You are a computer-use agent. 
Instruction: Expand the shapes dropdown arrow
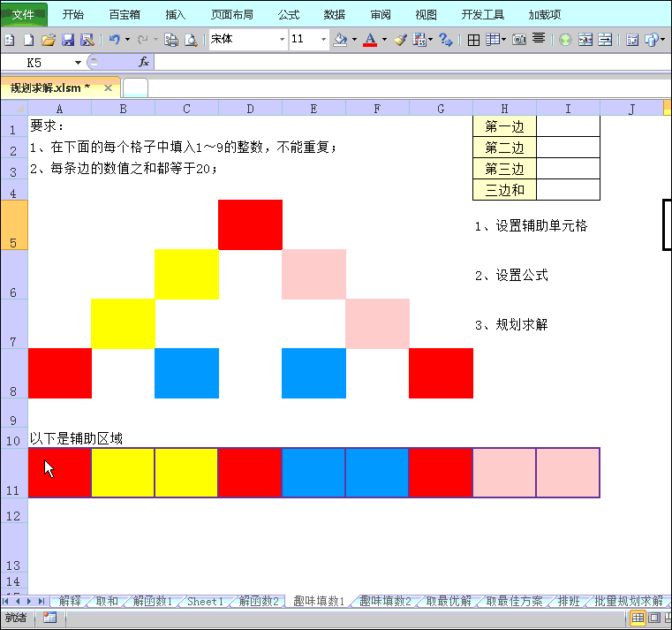(x=662, y=40)
